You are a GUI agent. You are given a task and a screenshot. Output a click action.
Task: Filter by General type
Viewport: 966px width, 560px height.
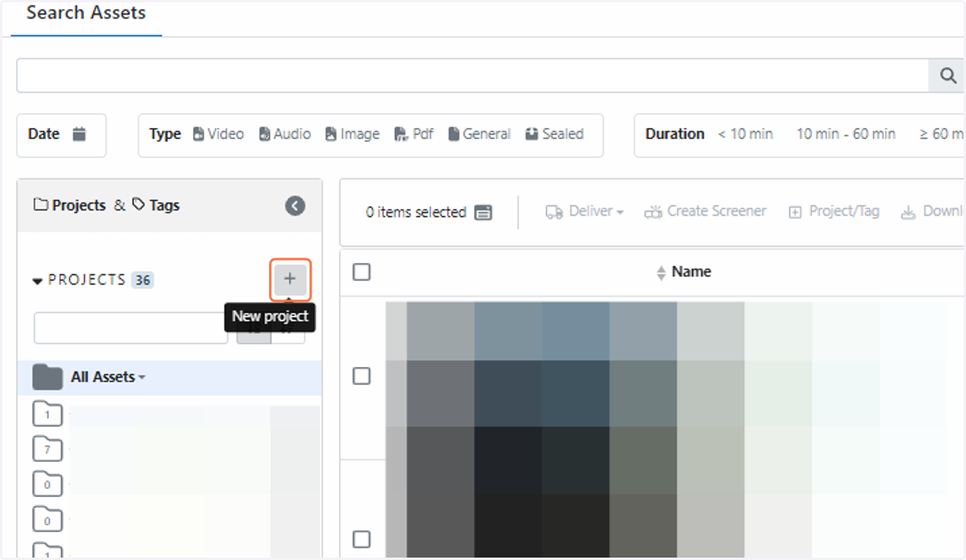click(480, 134)
